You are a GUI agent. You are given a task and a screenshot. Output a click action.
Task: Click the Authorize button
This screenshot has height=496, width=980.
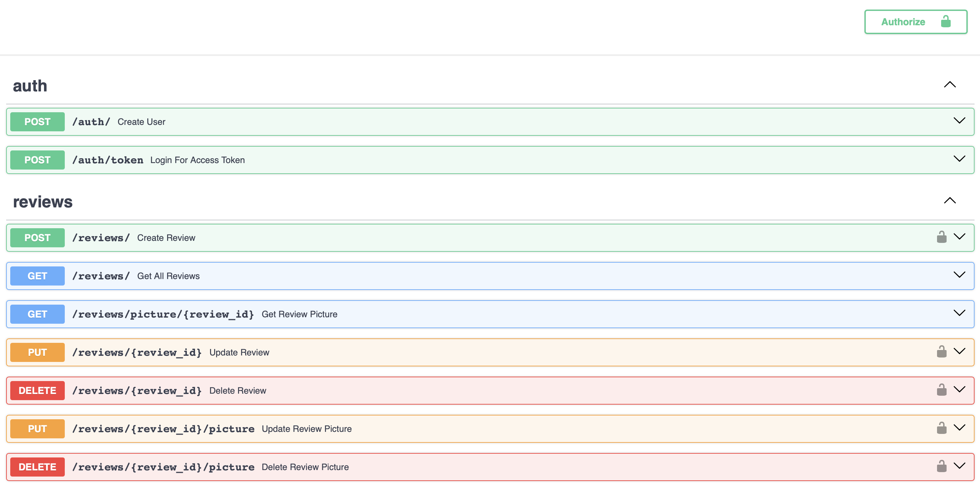[916, 22]
